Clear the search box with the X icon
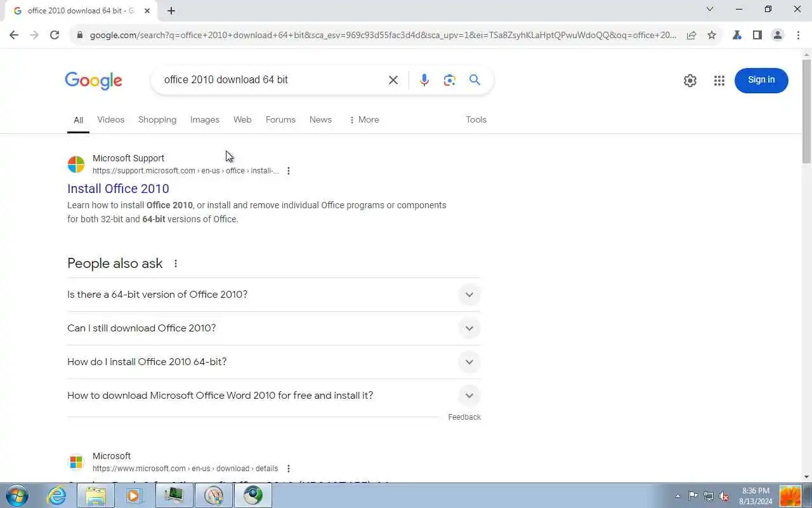This screenshot has width=812, height=508. [x=393, y=80]
